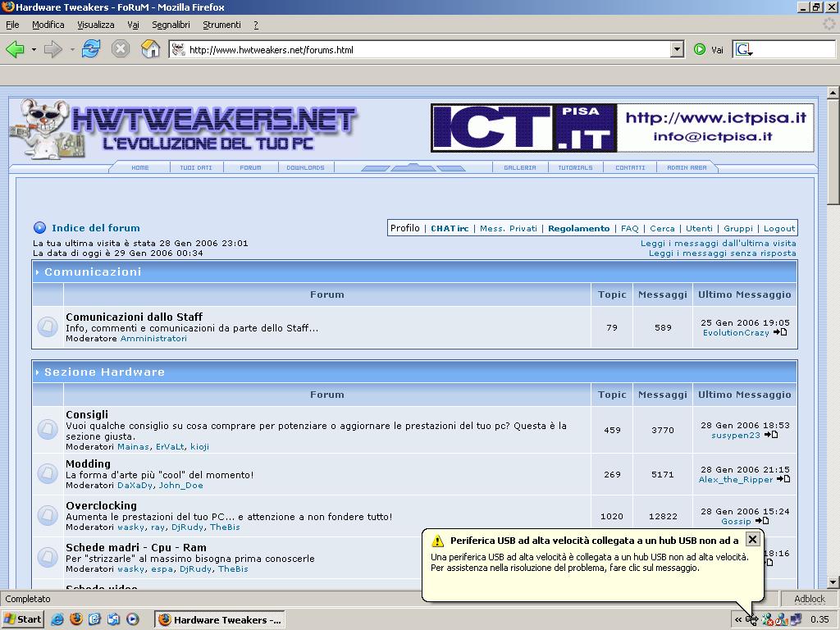Open the Strumenti menu
This screenshot has width=840, height=630.
tap(221, 25)
